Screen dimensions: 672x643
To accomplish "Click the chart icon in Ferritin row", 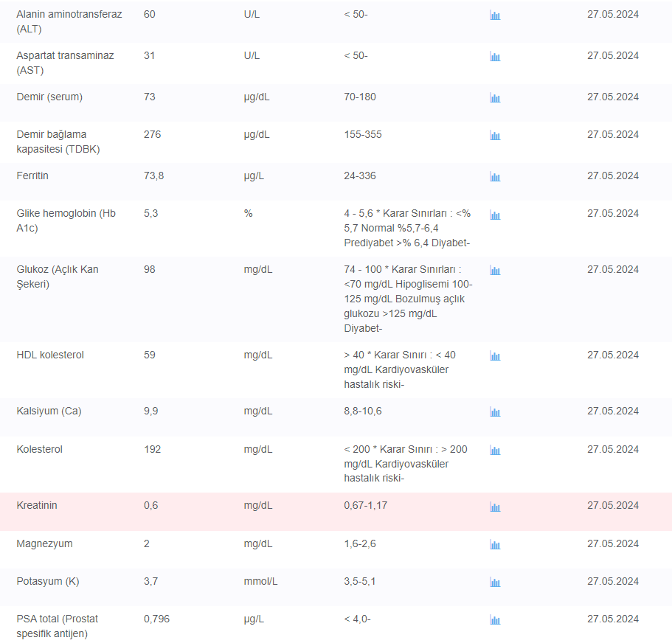I will [495, 177].
